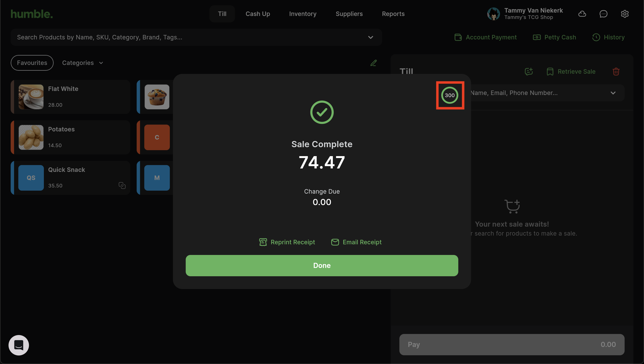Switch to the Cash Up tab
Viewport: 644px width, 364px height.
257,14
